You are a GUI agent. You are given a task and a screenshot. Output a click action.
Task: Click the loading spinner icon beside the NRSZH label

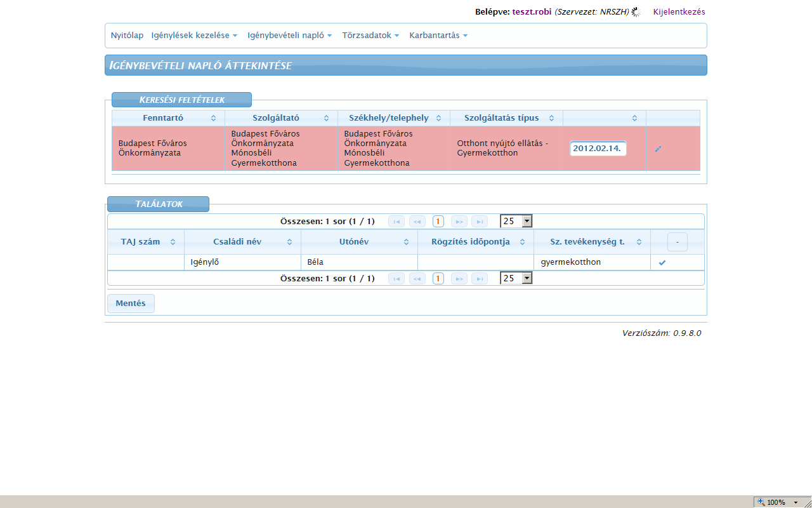click(x=636, y=12)
